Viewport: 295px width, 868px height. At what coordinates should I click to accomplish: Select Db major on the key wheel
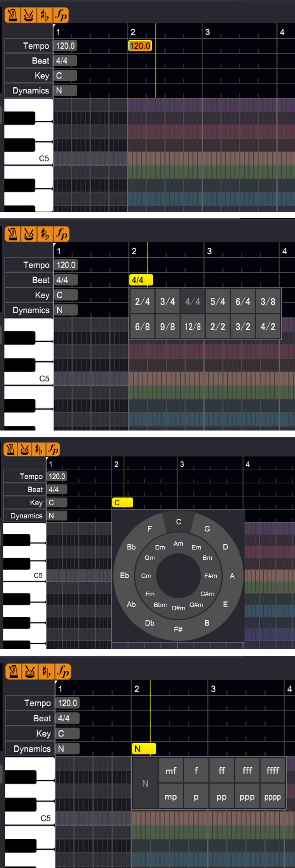pyautogui.click(x=150, y=623)
